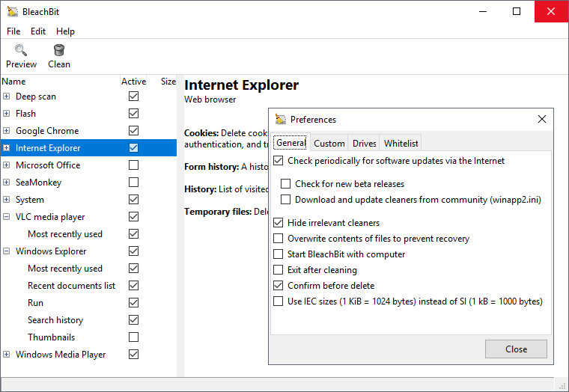Switch to the Whitelist tab
569x392 pixels.
coord(401,144)
